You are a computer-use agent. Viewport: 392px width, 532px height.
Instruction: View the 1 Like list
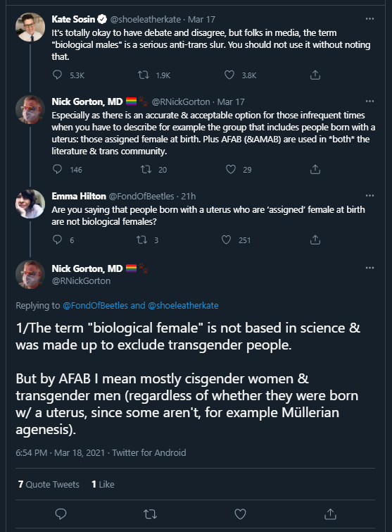click(x=103, y=484)
